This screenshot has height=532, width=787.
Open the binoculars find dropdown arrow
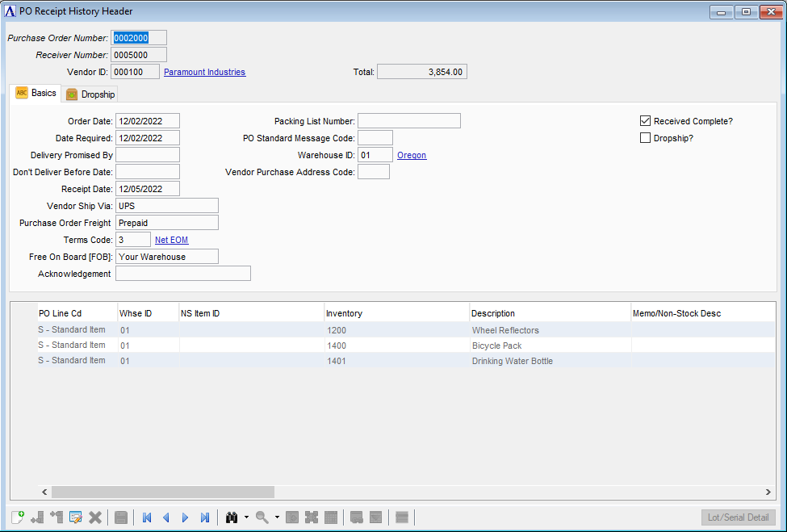246,517
